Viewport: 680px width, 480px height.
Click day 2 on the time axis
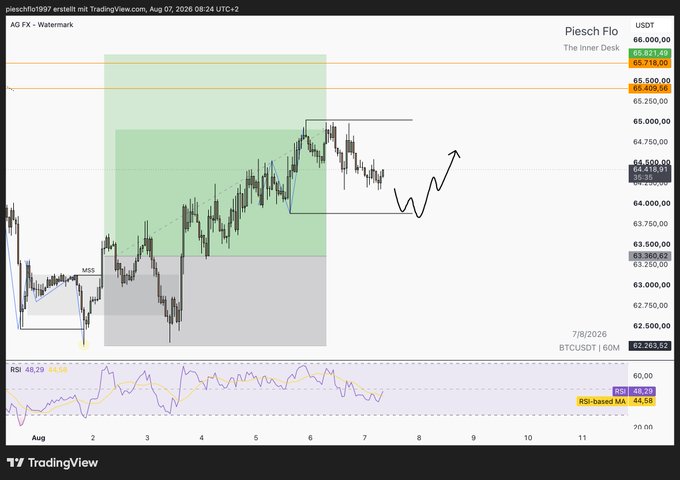point(93,438)
